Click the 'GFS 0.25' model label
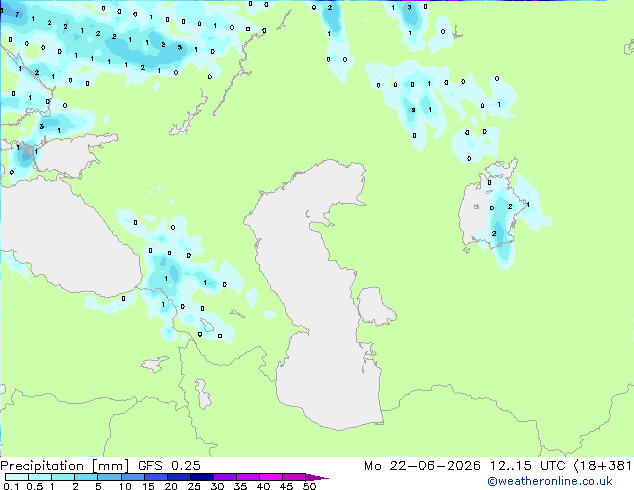This screenshot has width=634, height=490. [169, 466]
